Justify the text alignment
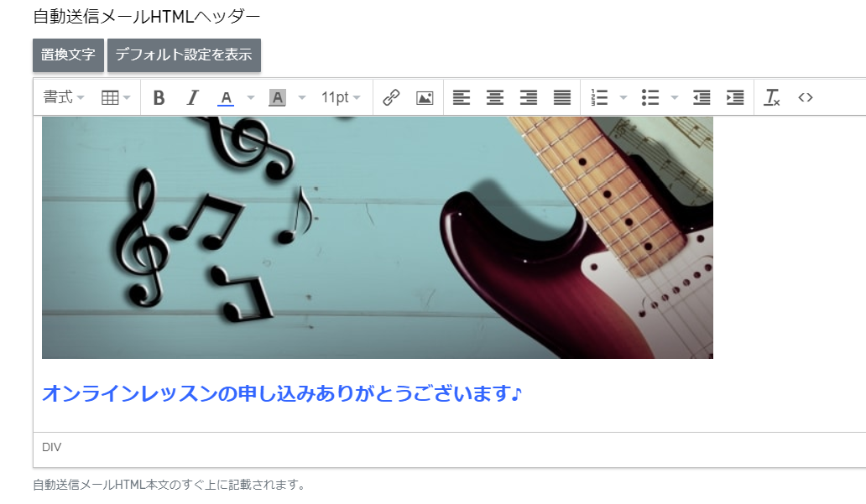The width and height of the screenshot is (866, 504). point(562,98)
